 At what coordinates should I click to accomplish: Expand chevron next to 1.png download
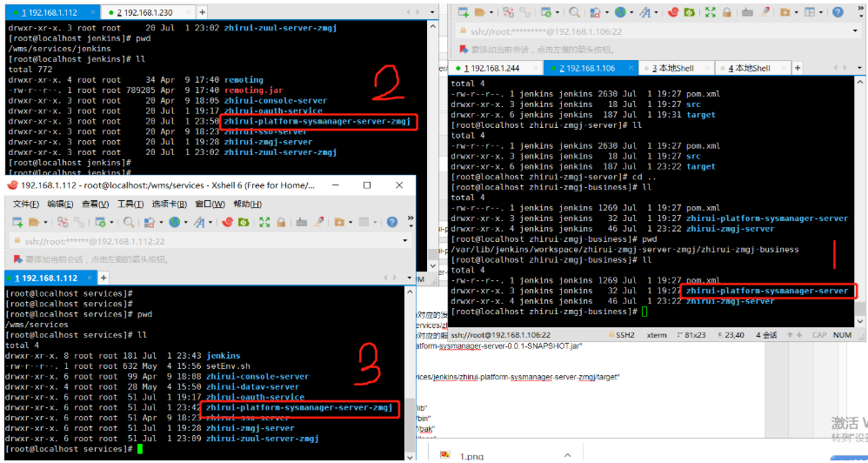[567, 454]
